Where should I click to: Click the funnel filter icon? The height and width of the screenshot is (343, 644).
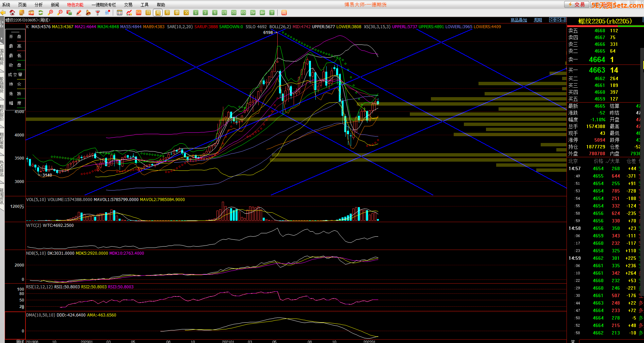coord(98,13)
